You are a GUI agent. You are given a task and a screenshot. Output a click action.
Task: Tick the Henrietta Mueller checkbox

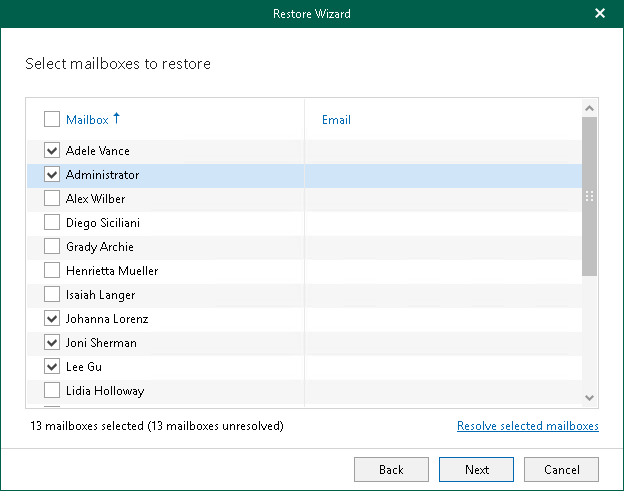coord(52,271)
